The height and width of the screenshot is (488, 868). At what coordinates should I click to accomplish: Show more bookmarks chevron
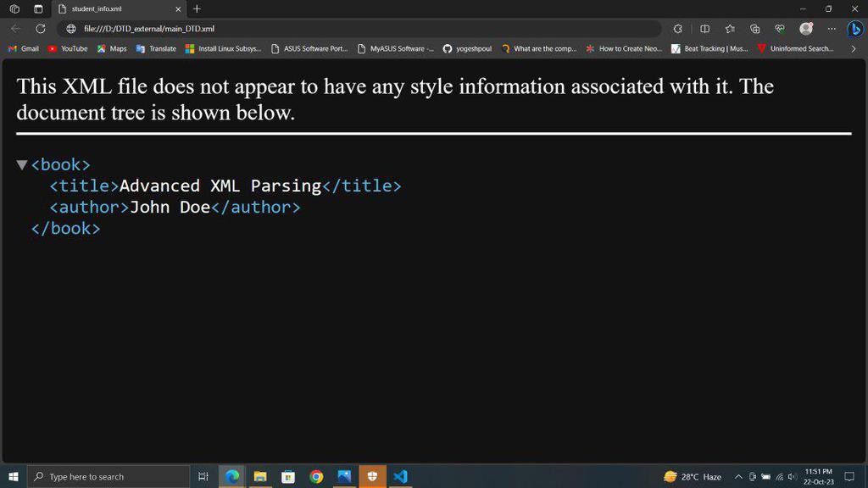854,48
